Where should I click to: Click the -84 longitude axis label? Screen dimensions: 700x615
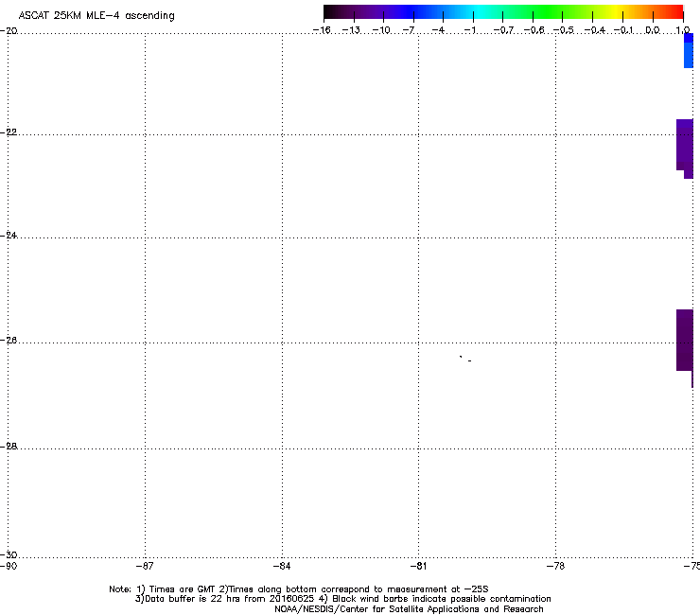282,567
